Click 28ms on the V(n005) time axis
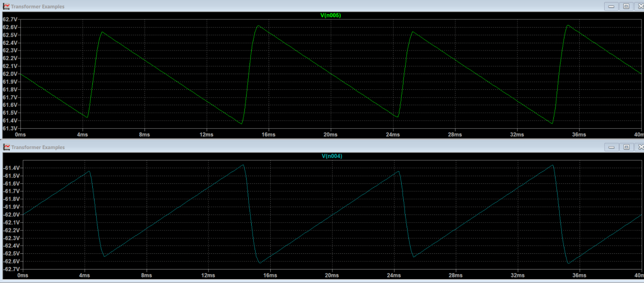Image resolution: width=644 pixels, height=283 pixels. tap(455, 135)
